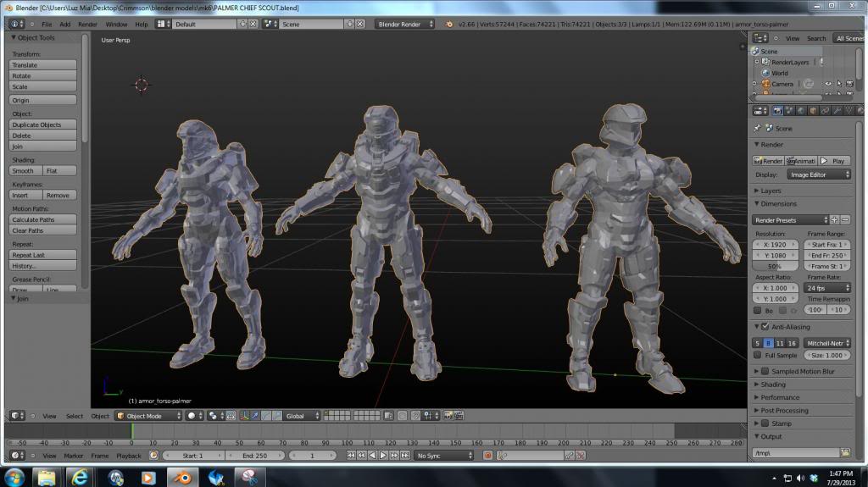Toggle the Anti-Aliasing checkbox
The height and width of the screenshot is (487, 868).
[x=765, y=327]
